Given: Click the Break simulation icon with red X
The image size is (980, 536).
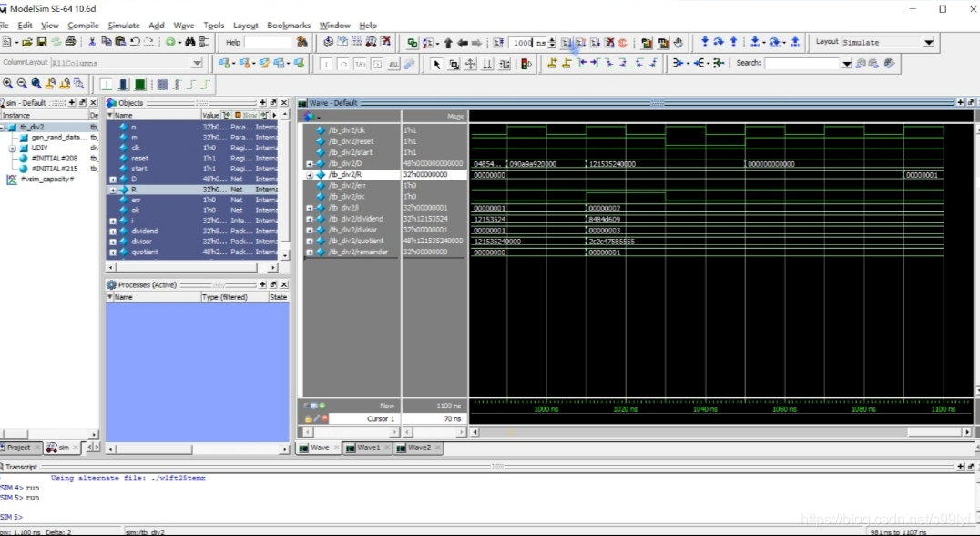Looking at the screenshot, I should [609, 43].
